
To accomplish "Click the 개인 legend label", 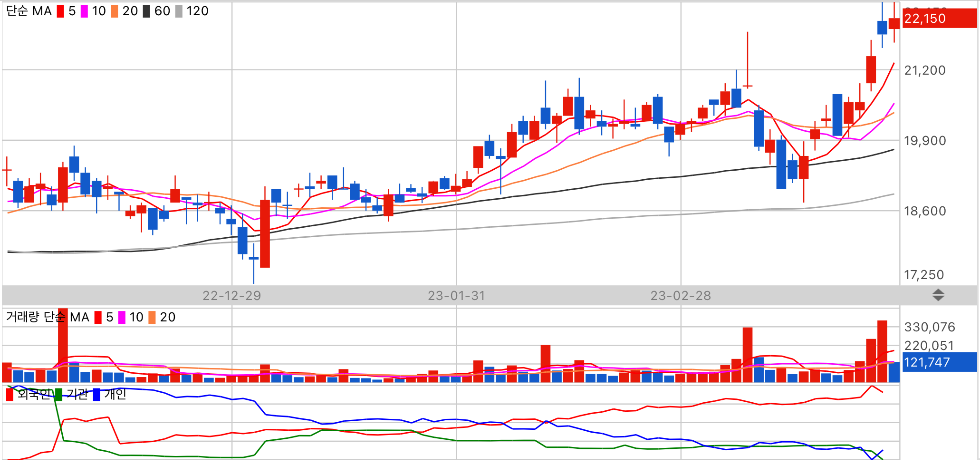I will pos(115,394).
